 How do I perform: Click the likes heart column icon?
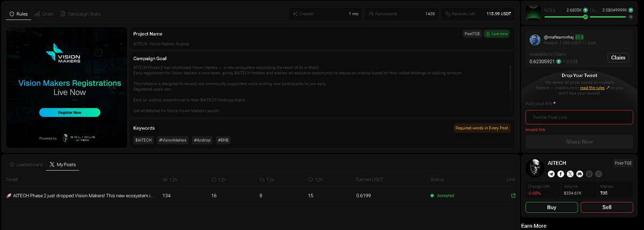coord(310,180)
